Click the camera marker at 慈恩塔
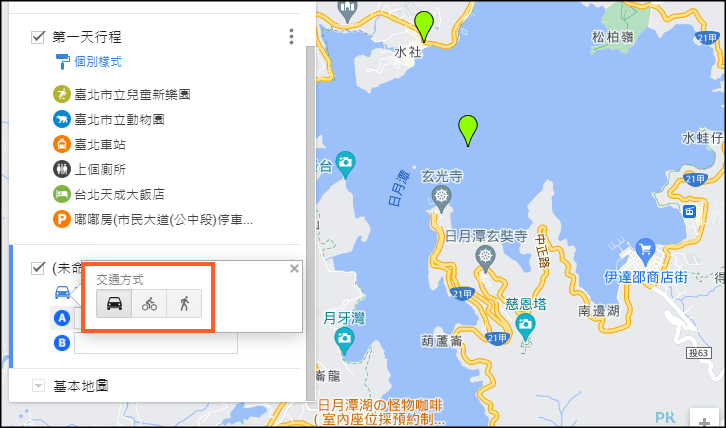 [525, 326]
